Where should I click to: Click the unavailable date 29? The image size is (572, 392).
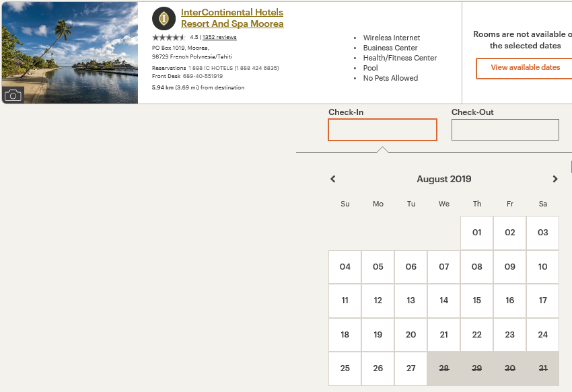[x=477, y=368]
